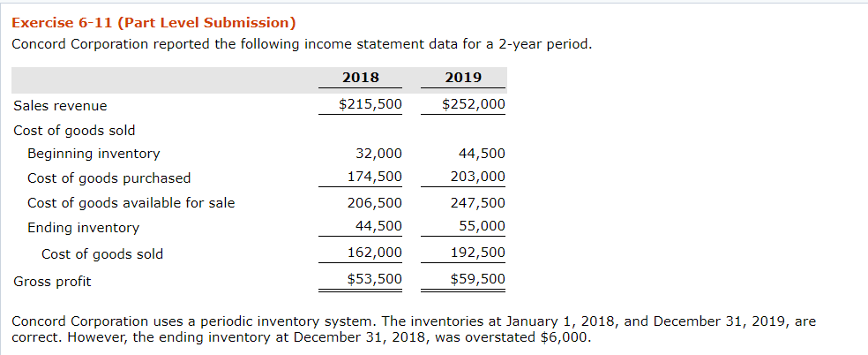This screenshot has height=355, width=868.
Task: Select the Ending inventory row label
Action: coord(83,228)
